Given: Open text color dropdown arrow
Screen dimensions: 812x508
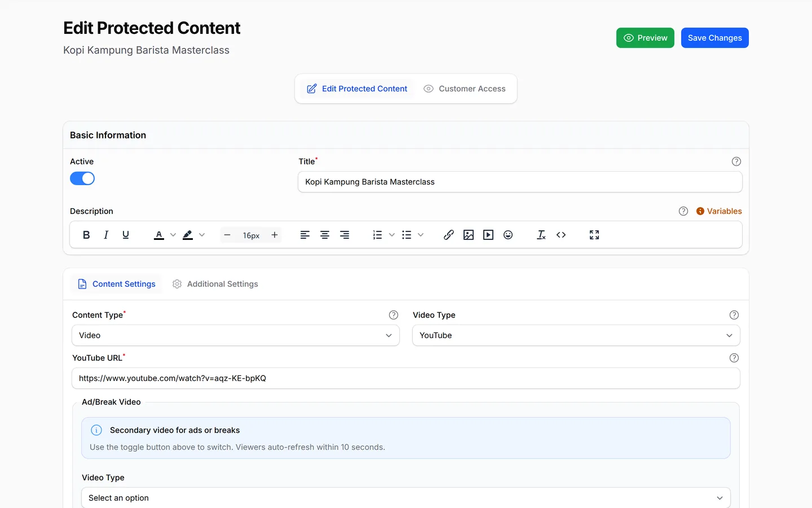Looking at the screenshot, I should tap(173, 235).
